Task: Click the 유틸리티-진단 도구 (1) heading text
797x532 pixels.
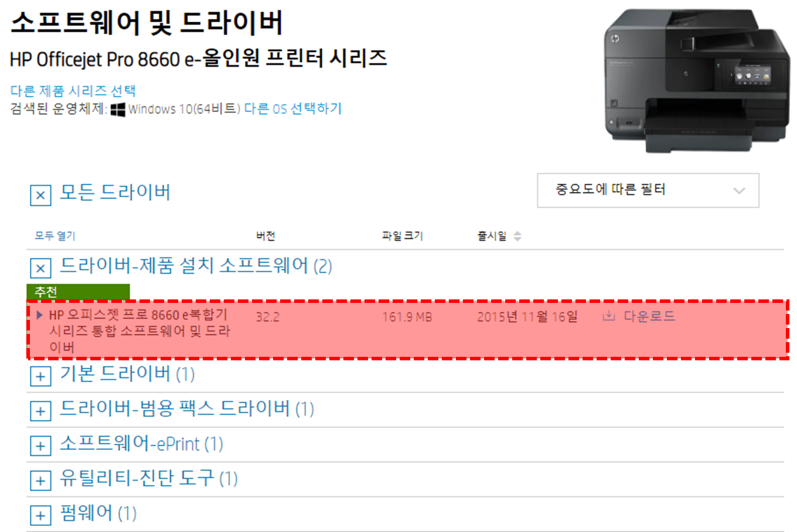Action: [149, 478]
